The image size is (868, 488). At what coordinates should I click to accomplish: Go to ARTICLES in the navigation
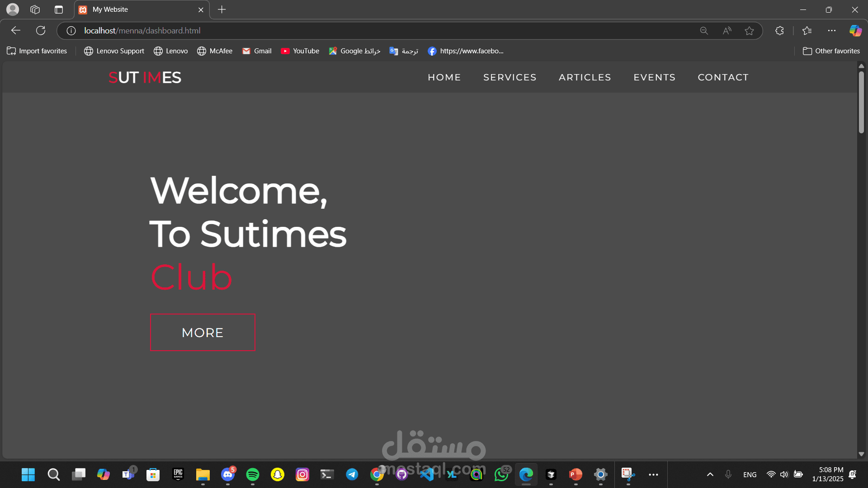[x=585, y=77]
